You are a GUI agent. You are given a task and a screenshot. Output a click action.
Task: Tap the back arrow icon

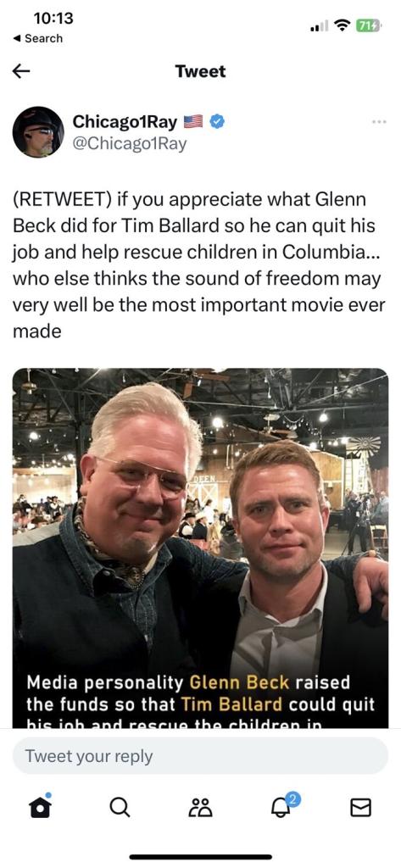(21, 71)
